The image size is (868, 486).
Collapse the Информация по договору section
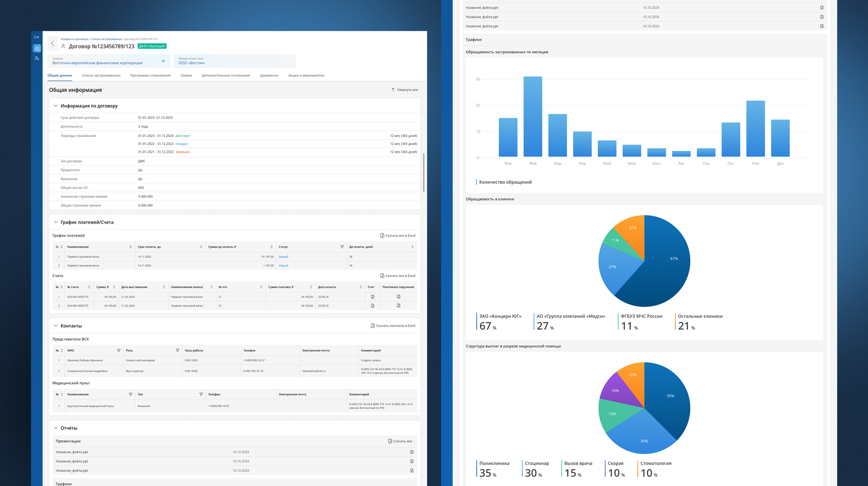56,106
